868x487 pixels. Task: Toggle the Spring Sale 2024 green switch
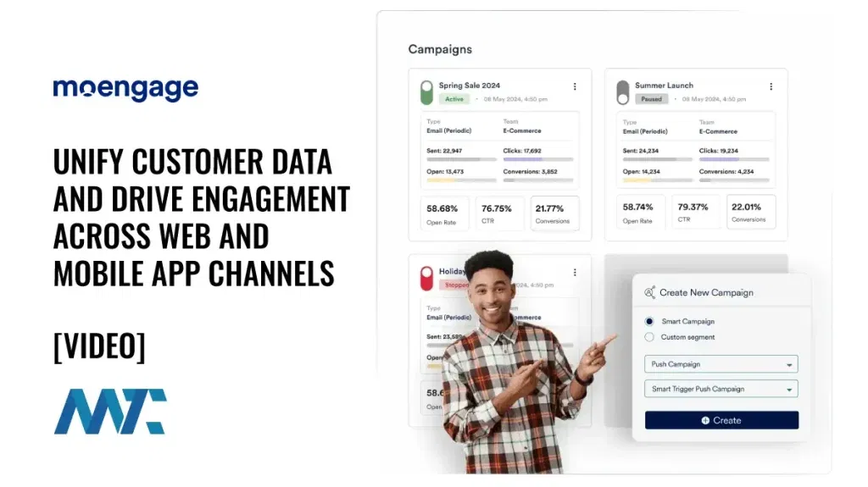[426, 92]
